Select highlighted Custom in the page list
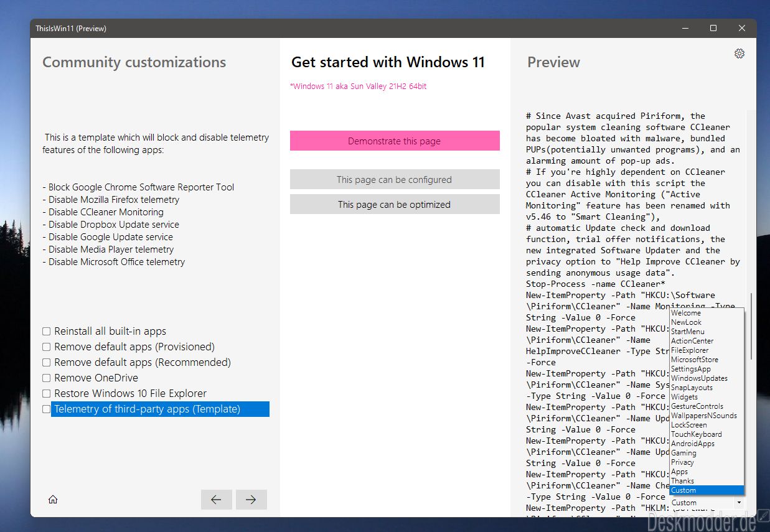 click(707, 490)
